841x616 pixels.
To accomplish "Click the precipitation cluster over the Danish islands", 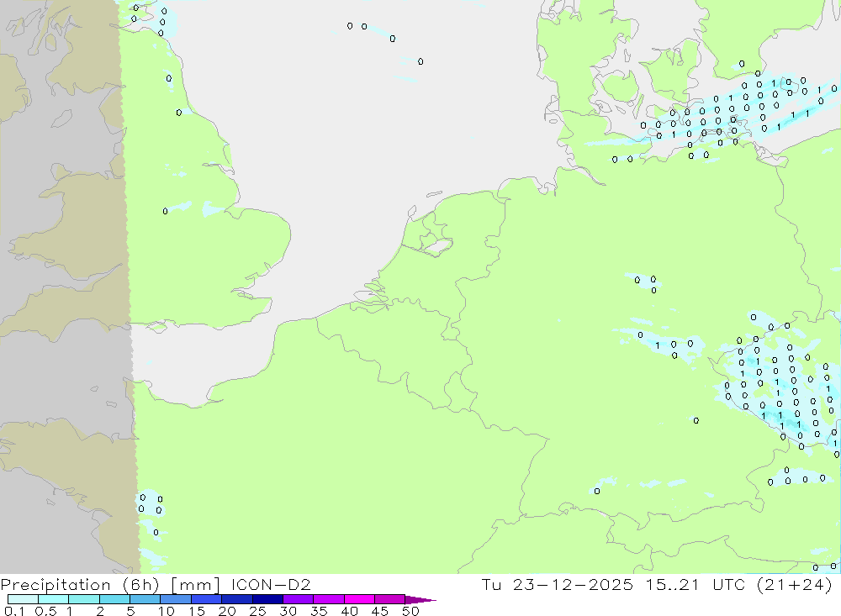I will [723, 113].
